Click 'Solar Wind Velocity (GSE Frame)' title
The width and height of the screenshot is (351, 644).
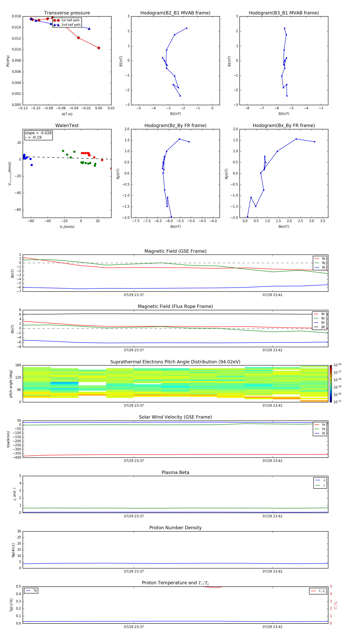(x=175, y=417)
